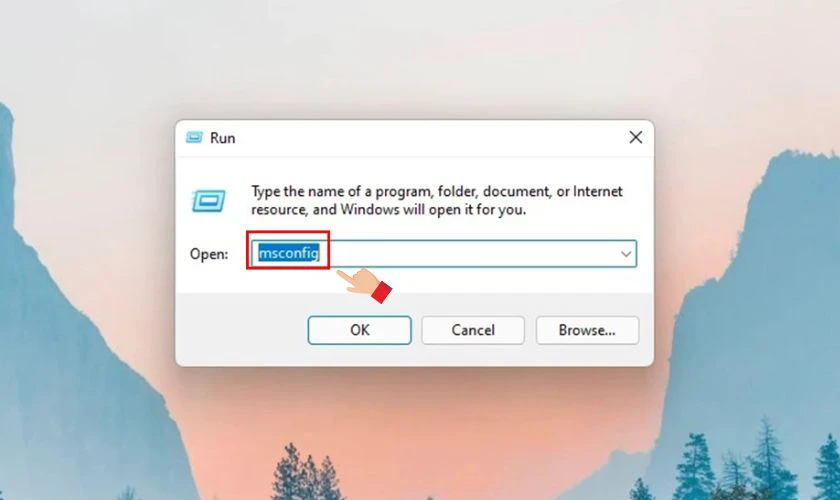Screen dimensions: 840x500
Task: Click the highlighted msconfig text
Action: pos(289,252)
